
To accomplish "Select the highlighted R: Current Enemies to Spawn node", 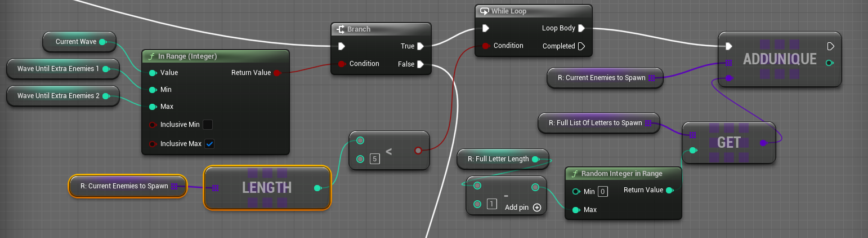I will (x=127, y=186).
